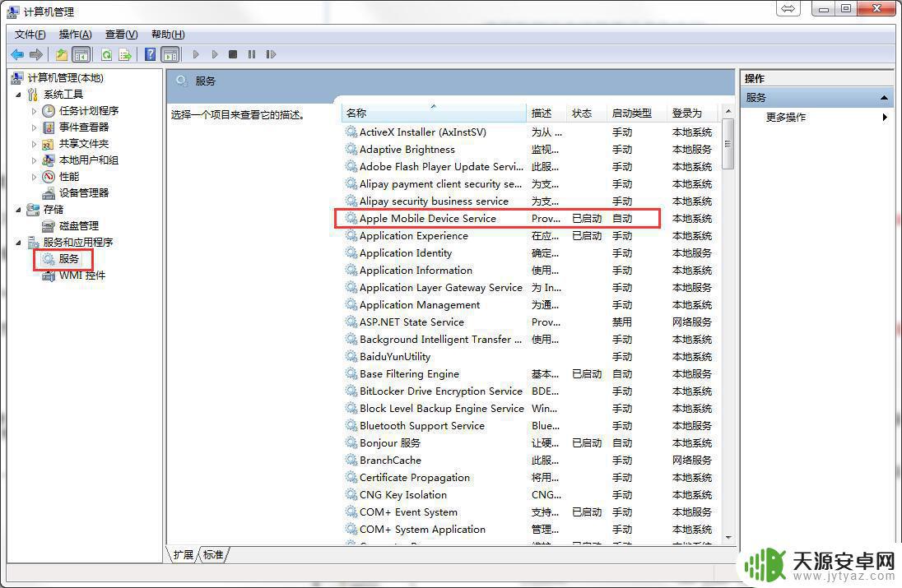Click the gear icon of Application Experience
Image resolution: width=902 pixels, height=588 pixels.
point(351,236)
